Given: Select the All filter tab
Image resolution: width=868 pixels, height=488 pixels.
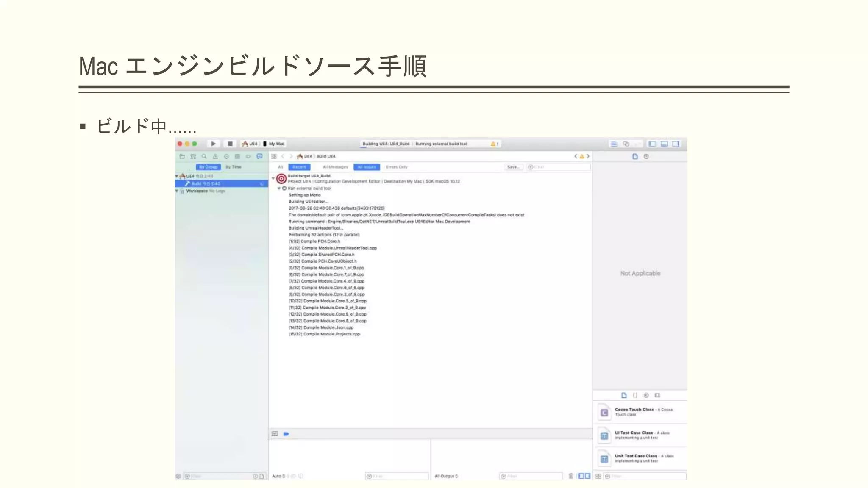Looking at the screenshot, I should 280,167.
